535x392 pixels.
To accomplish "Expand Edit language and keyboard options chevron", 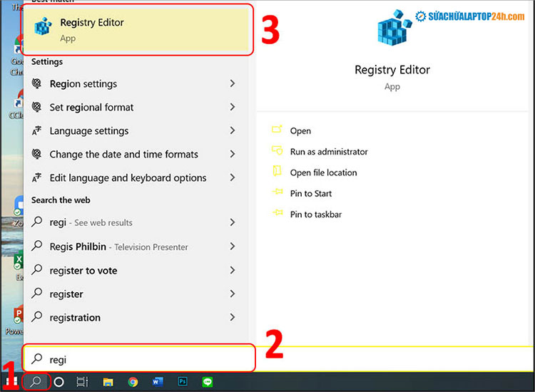I will point(233,177).
